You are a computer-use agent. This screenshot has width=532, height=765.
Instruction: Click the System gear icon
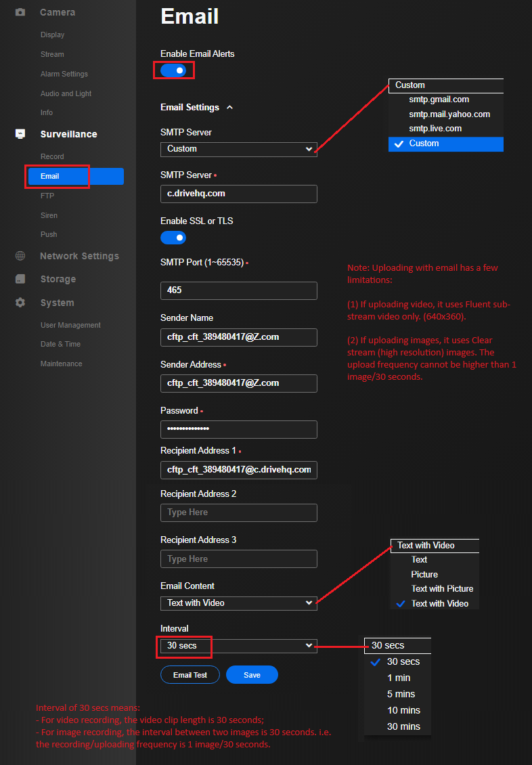[20, 303]
